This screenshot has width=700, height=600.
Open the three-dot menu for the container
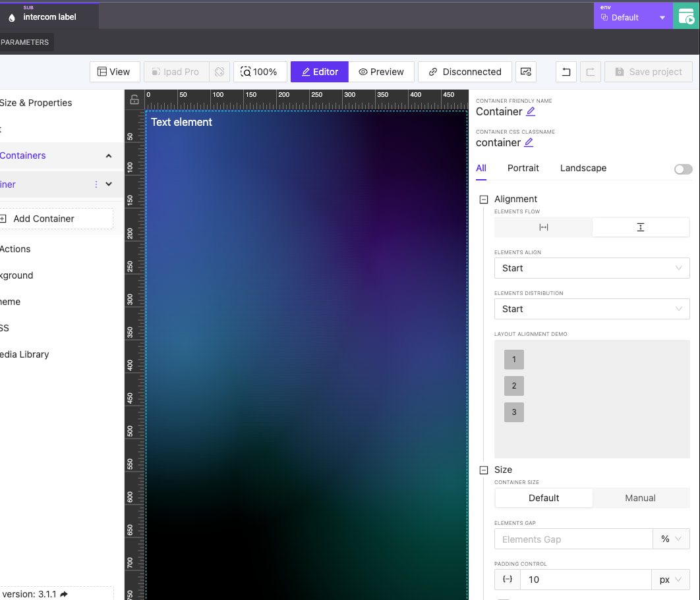[96, 184]
